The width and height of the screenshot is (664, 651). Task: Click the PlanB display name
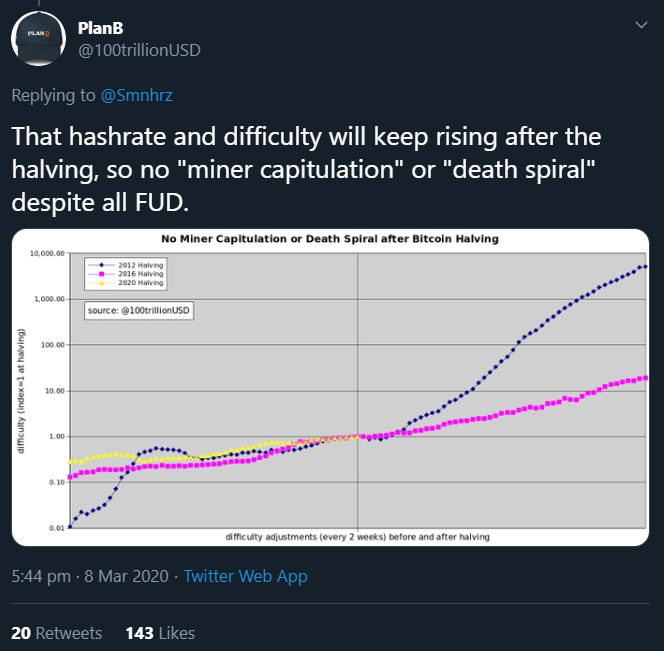pyautogui.click(x=101, y=26)
